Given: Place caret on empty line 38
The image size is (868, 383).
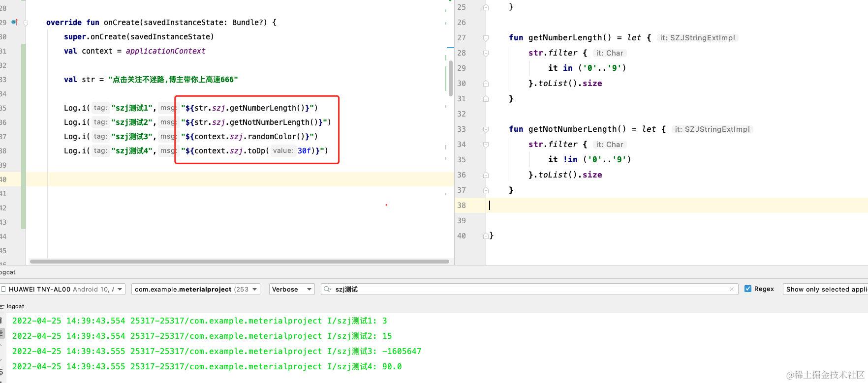Looking at the screenshot, I should 677,205.
